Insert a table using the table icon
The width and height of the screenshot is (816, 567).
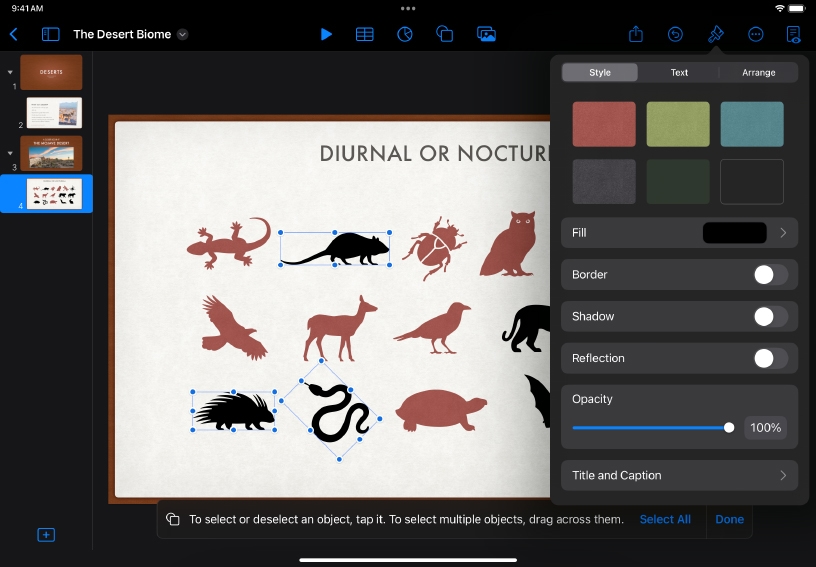(x=365, y=34)
